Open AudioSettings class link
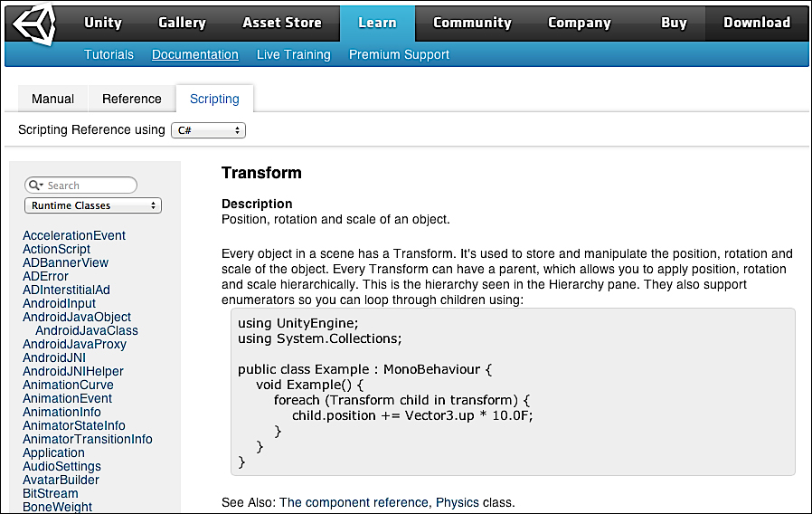The image size is (812, 514). pyautogui.click(x=61, y=466)
